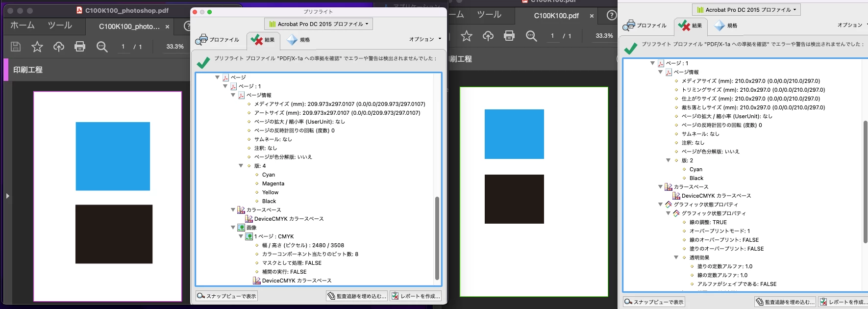868x309 pixels.
Task: Switch to the プロファイル tab in the right Preflight panel
Action: point(645,26)
